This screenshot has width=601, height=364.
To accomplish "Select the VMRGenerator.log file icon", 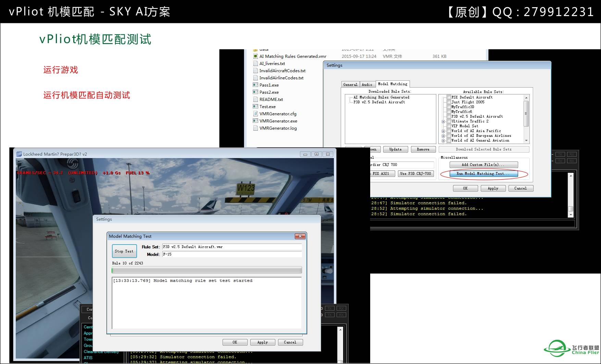I will (x=255, y=128).
